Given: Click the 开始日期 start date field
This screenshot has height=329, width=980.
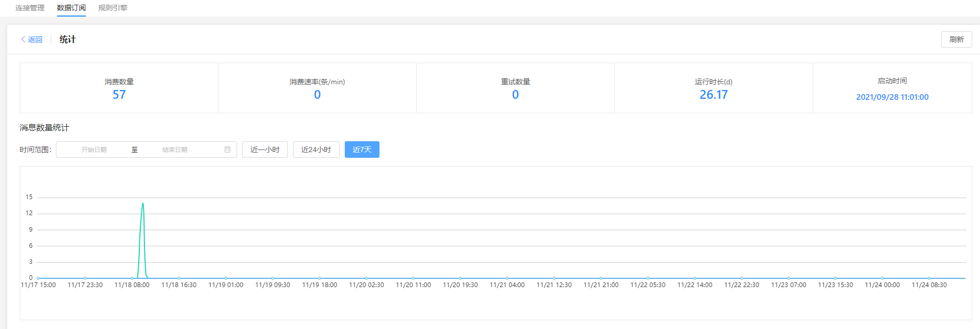Looking at the screenshot, I should tap(94, 149).
